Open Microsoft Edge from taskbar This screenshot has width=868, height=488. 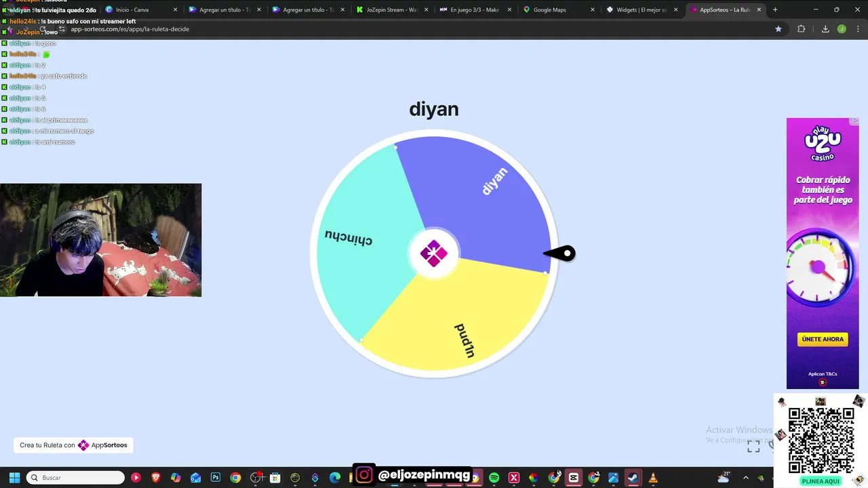pyautogui.click(x=334, y=478)
